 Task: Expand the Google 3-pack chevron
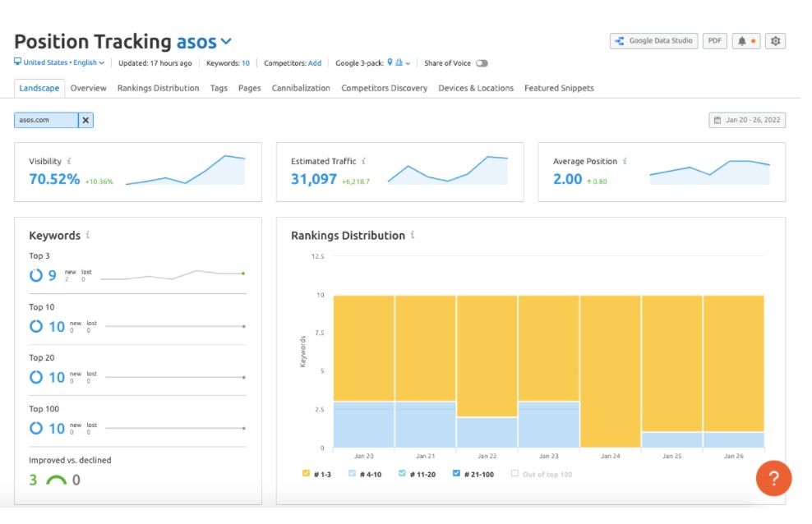coord(408,62)
